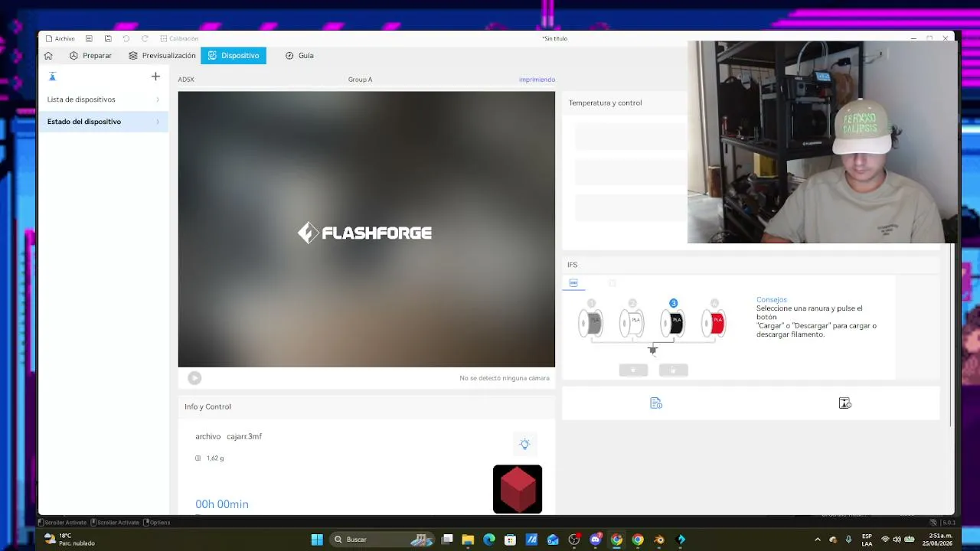Select the IFS filament station tab icon

click(x=573, y=283)
